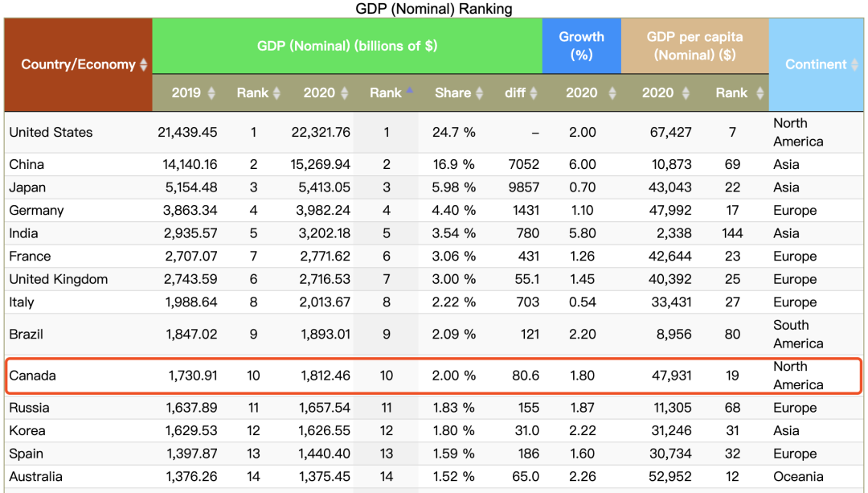Image resolution: width=868 pixels, height=493 pixels.
Task: Click the 21,439.45 GDP value
Action: click(x=187, y=133)
